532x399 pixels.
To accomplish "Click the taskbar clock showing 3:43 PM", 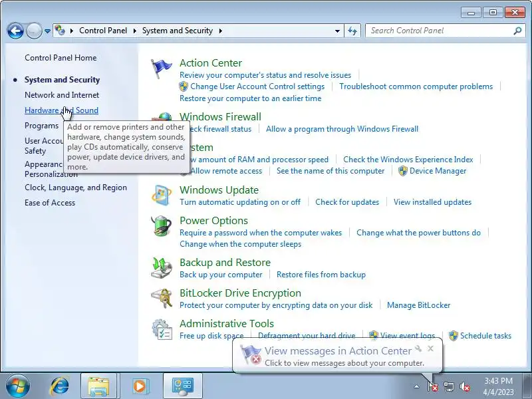I will tap(498, 386).
